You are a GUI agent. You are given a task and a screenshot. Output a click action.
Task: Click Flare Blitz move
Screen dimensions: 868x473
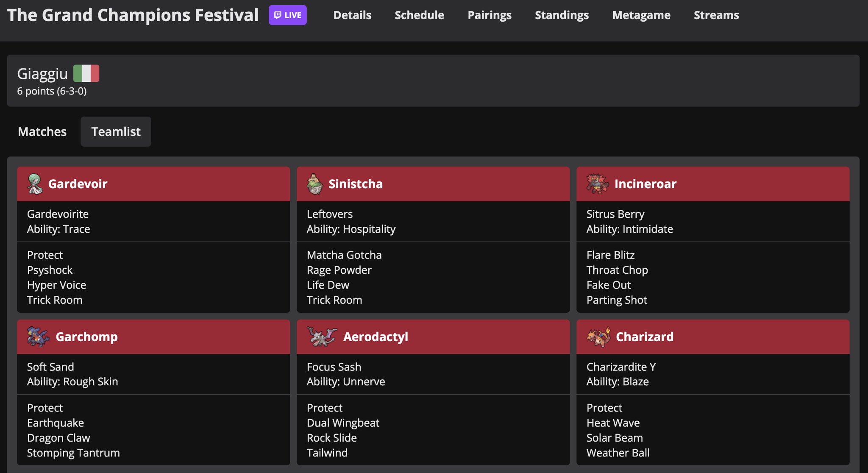[611, 255]
